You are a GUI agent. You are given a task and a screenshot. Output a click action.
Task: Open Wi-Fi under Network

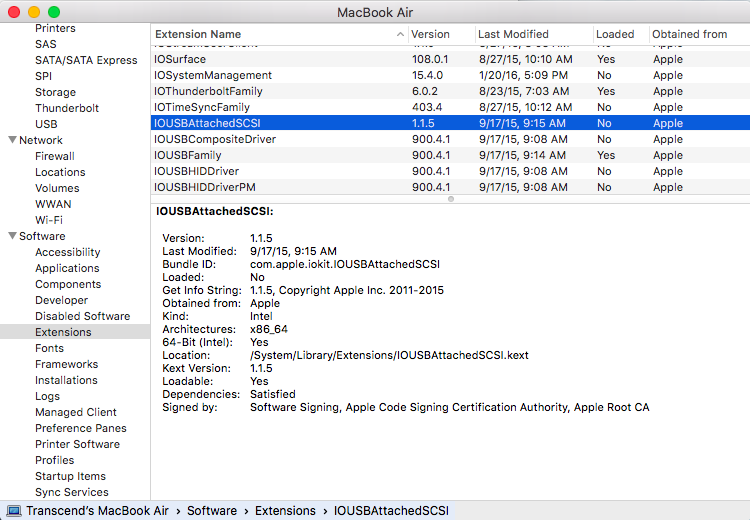click(x=49, y=220)
